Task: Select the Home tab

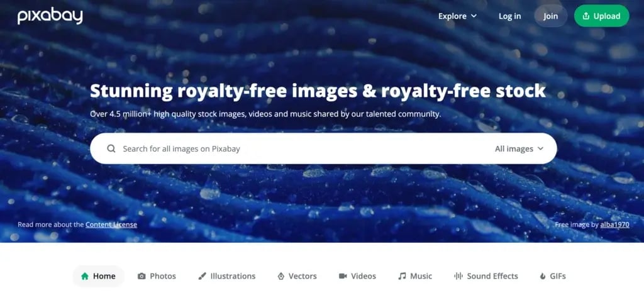Action: 99,276
